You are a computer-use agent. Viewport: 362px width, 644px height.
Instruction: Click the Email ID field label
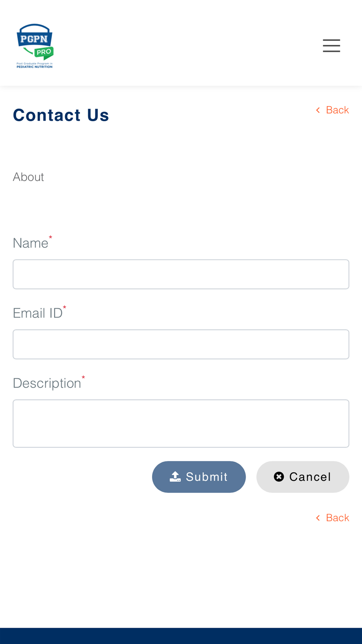(38, 313)
